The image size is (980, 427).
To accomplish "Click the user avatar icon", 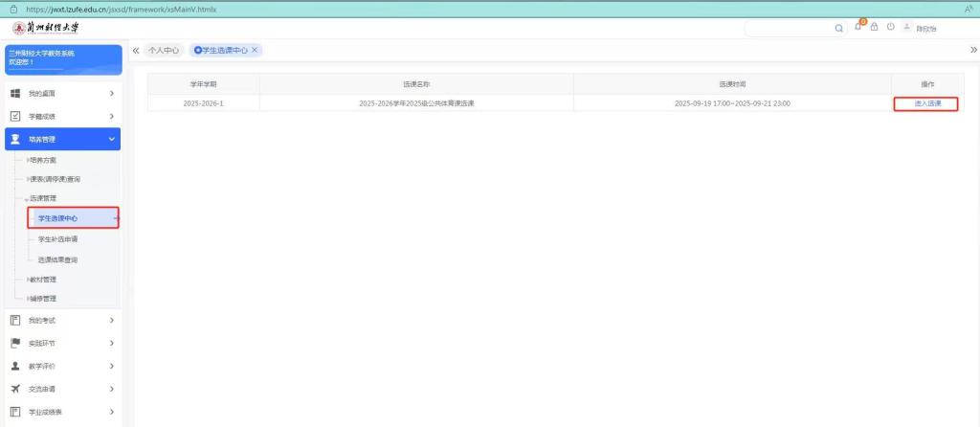I will pyautogui.click(x=906, y=27).
